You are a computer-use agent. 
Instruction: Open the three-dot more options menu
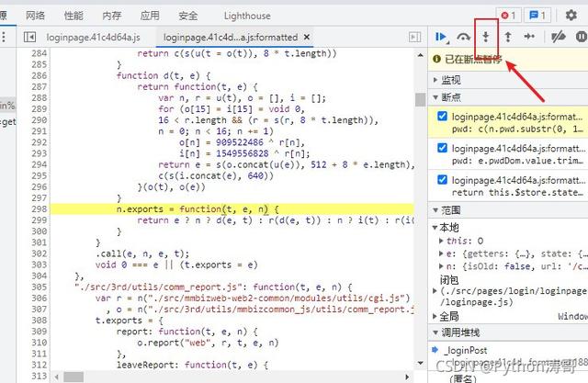click(4, 37)
